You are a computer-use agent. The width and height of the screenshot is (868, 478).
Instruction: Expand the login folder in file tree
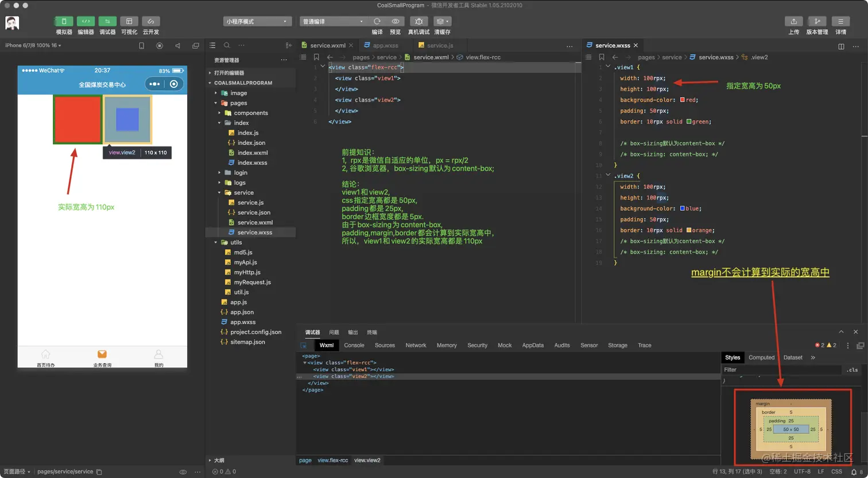(x=241, y=172)
